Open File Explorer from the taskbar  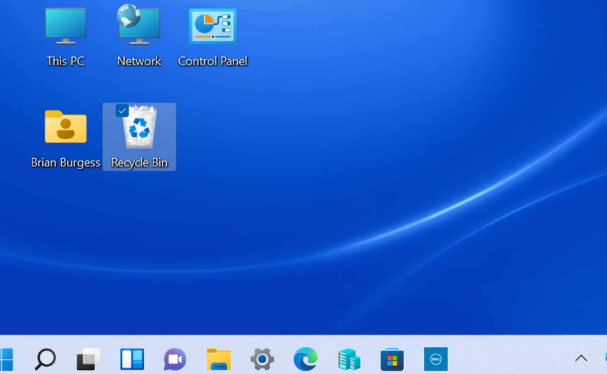[x=219, y=359]
